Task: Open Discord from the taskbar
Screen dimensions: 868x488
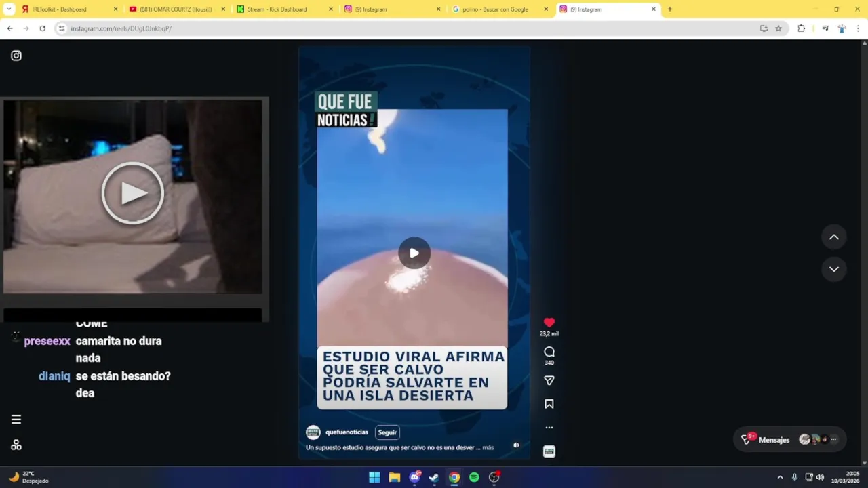Action: click(x=414, y=478)
